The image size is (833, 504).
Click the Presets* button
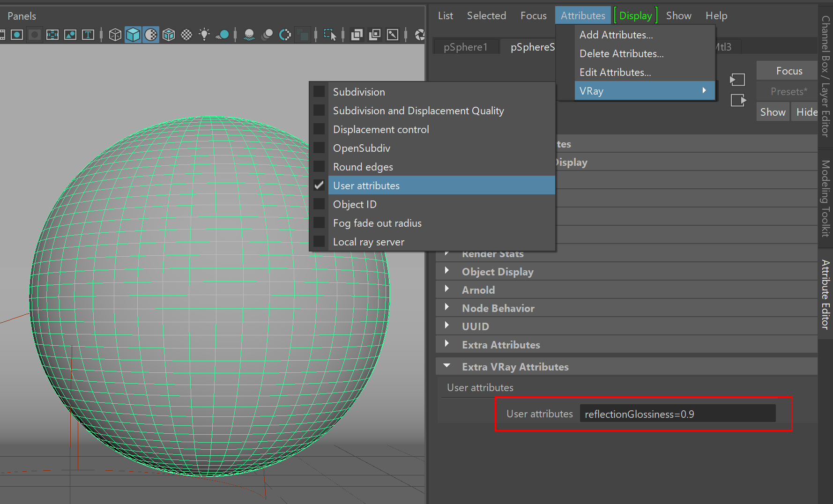(789, 91)
